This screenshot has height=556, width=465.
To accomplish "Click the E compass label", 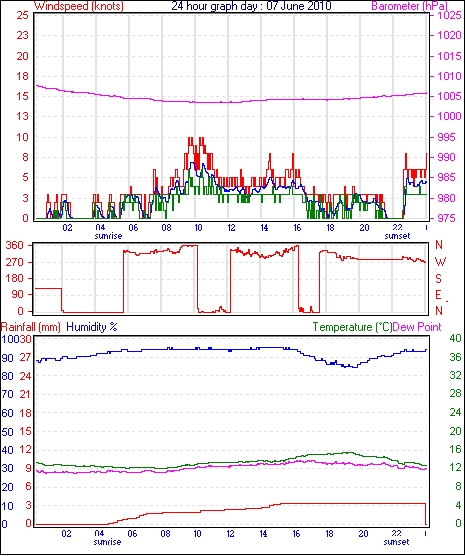I will (x=438, y=295).
